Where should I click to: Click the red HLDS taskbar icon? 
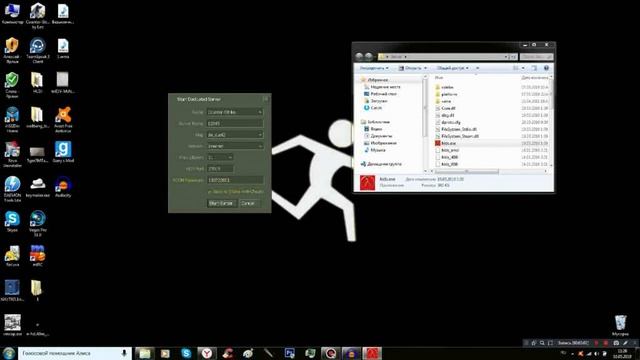(x=373, y=353)
